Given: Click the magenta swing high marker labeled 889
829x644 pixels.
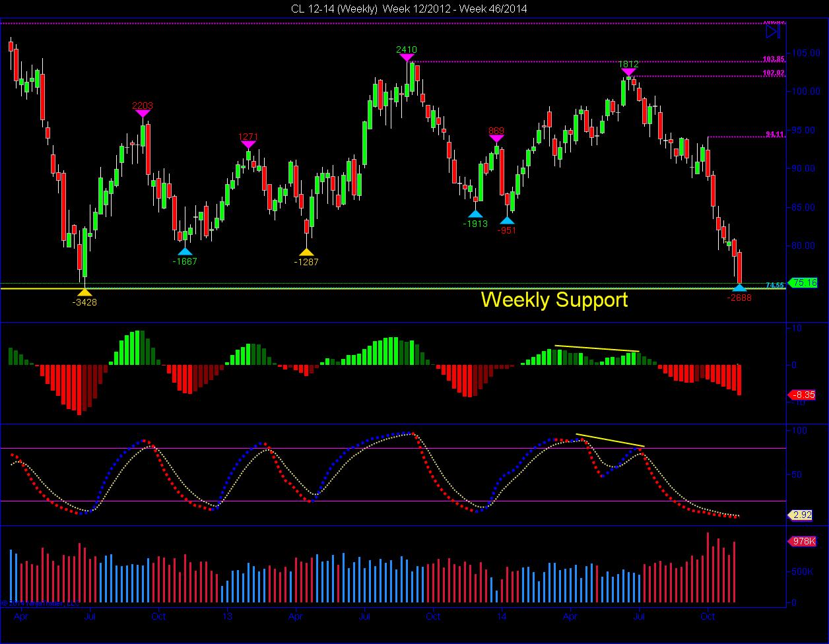Looking at the screenshot, I should (497, 139).
